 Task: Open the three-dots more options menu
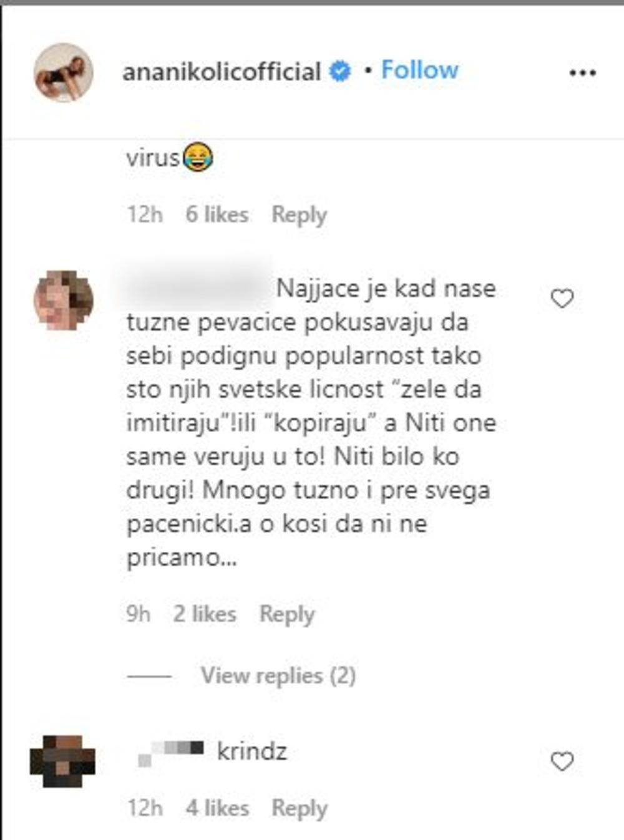pos(583,73)
